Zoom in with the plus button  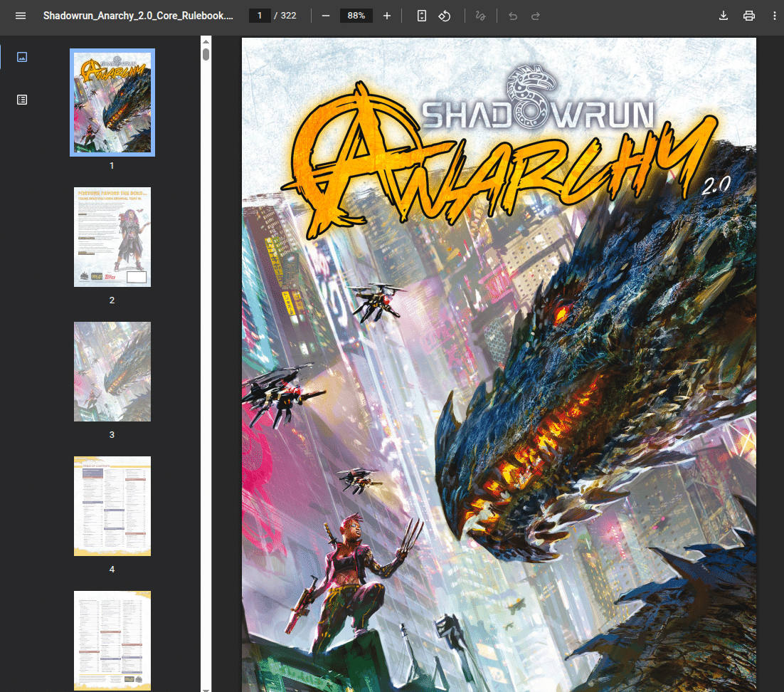coord(386,16)
